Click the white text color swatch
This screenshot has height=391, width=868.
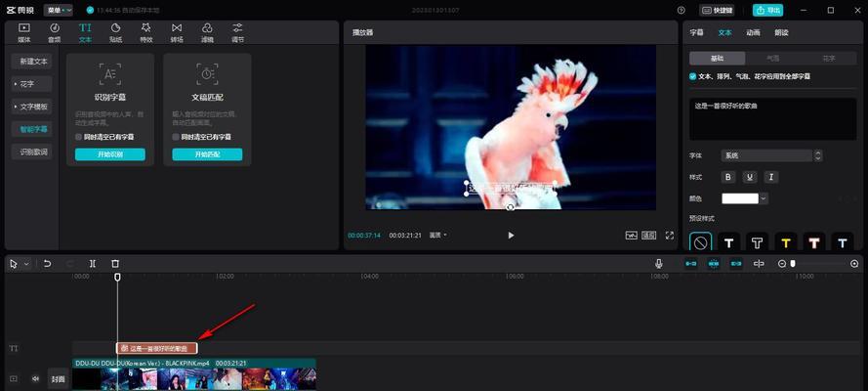(740, 198)
